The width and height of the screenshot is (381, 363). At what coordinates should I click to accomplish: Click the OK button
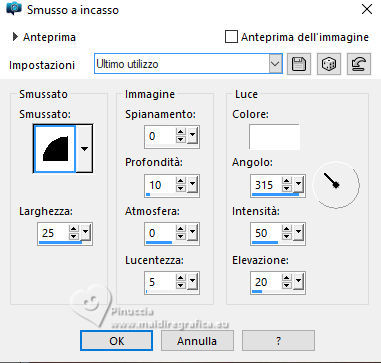coord(116,341)
